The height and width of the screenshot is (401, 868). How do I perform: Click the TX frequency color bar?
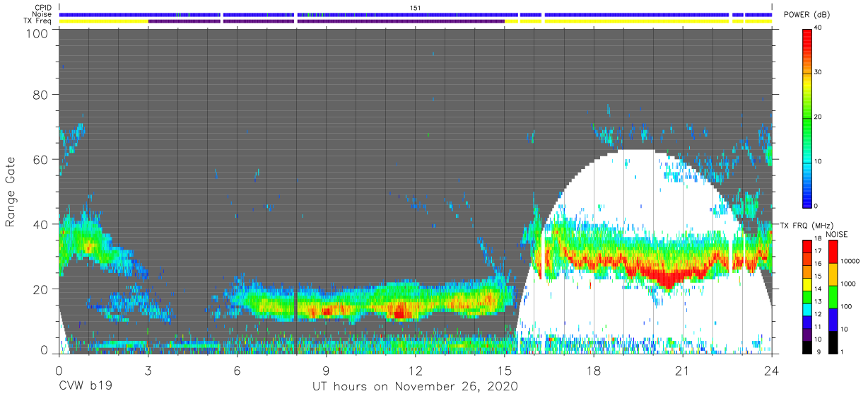coord(807,296)
